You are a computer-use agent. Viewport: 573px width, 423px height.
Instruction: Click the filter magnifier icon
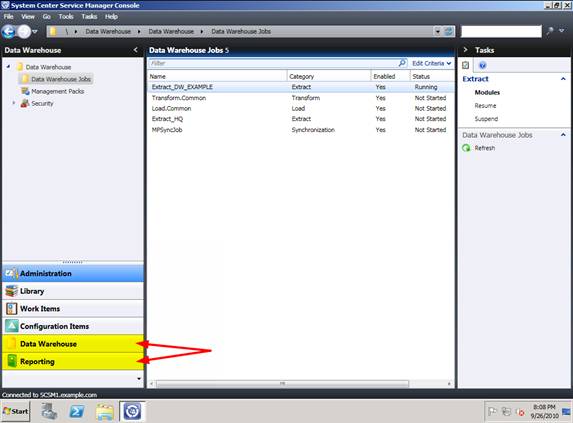point(402,63)
